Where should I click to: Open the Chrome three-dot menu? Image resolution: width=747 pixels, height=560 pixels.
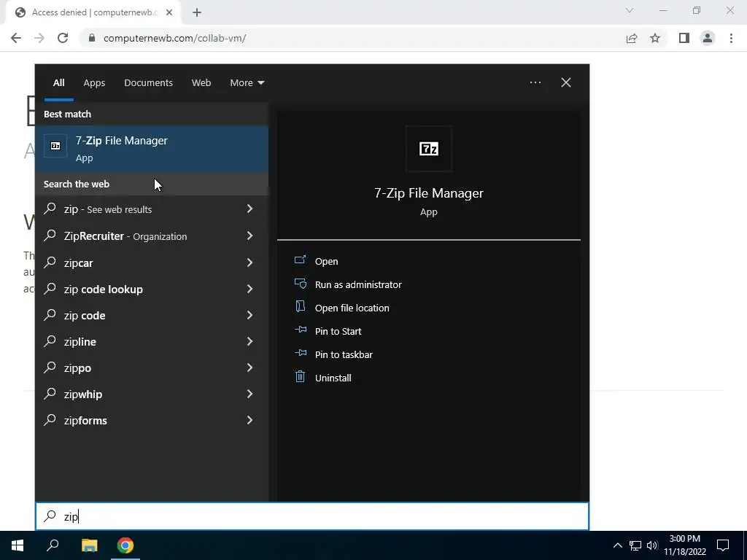[731, 38]
